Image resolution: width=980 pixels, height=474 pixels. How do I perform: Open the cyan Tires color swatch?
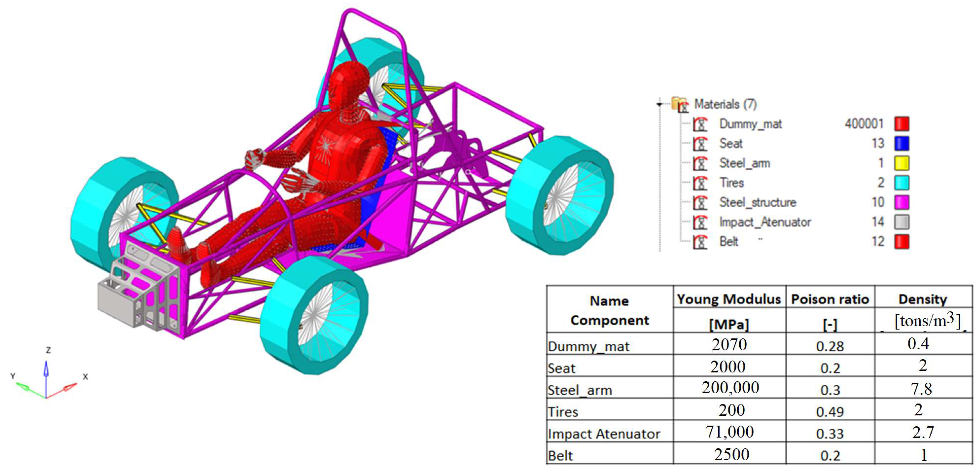tap(902, 183)
